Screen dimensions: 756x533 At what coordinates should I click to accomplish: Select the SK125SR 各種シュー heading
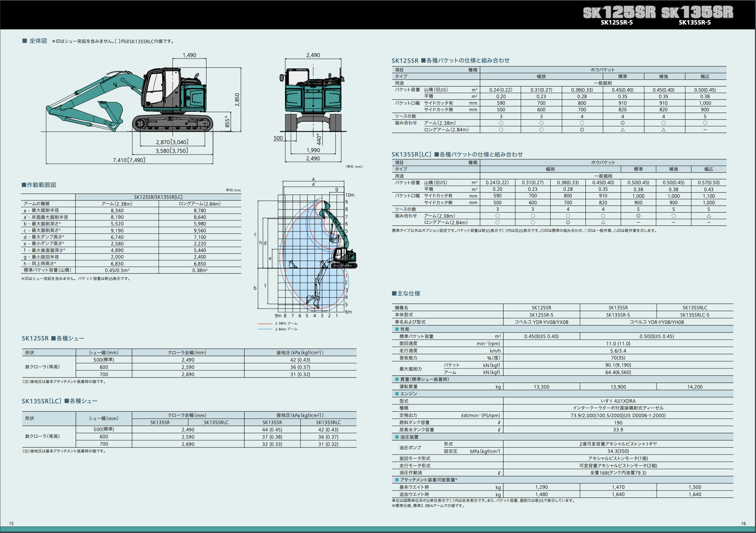pos(53,338)
